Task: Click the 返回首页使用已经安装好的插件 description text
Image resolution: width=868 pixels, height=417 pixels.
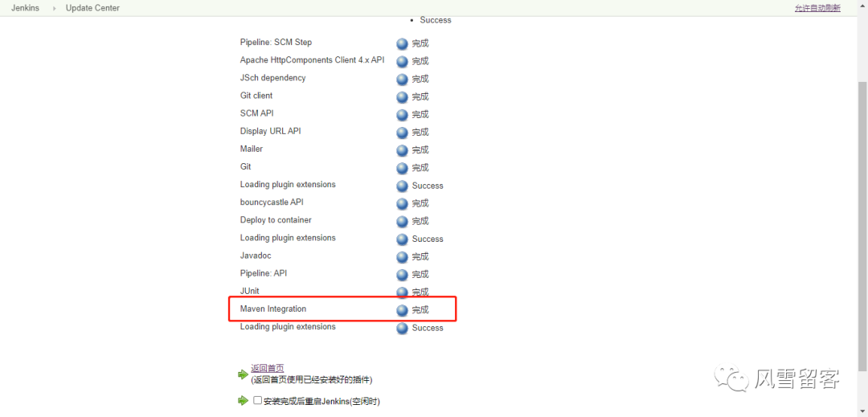Action: point(312,380)
